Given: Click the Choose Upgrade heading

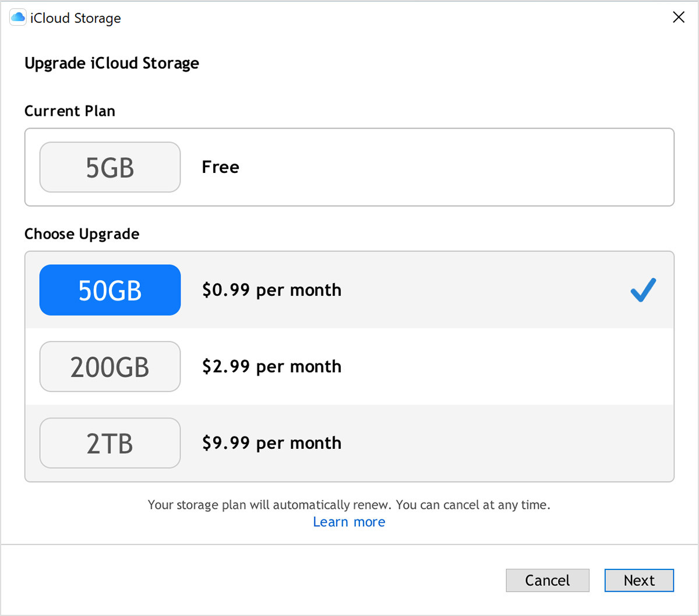Looking at the screenshot, I should tap(82, 233).
